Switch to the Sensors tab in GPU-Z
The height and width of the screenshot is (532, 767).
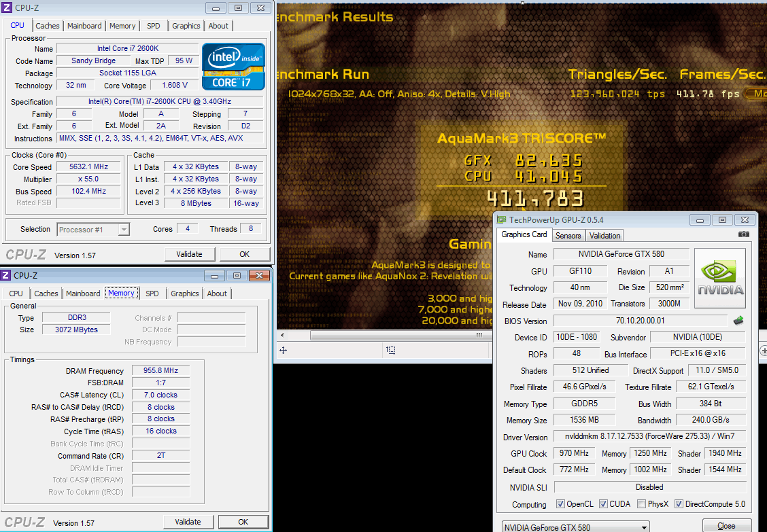[568, 236]
